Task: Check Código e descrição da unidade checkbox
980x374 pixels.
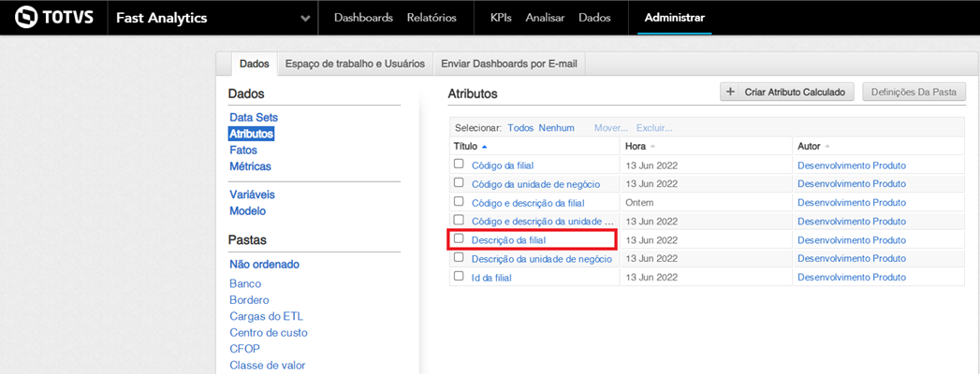Action: click(x=459, y=220)
